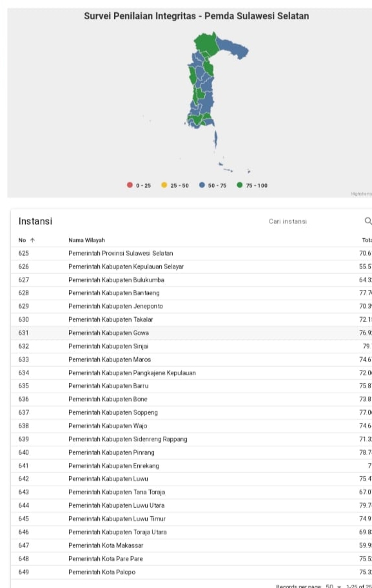Select Pemerintah Kabupaten Wajo row
Viewport: 372px width, 588px height.
coord(191,425)
